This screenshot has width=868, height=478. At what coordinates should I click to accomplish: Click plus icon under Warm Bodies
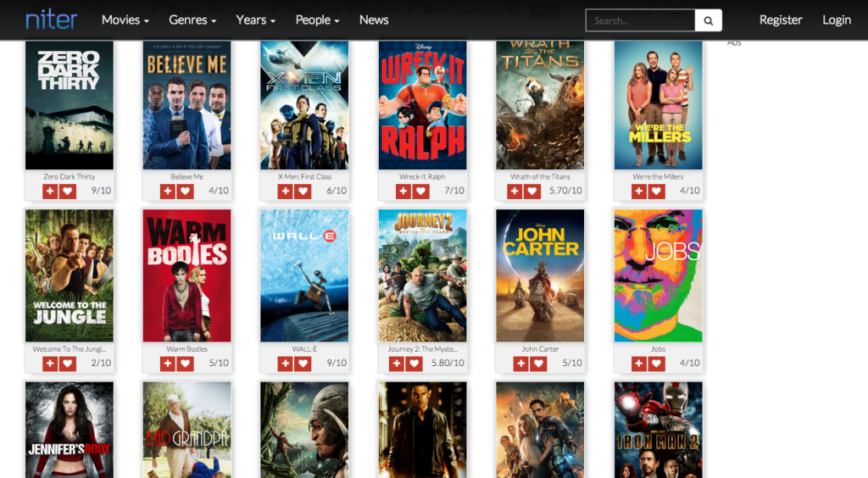coord(167,364)
